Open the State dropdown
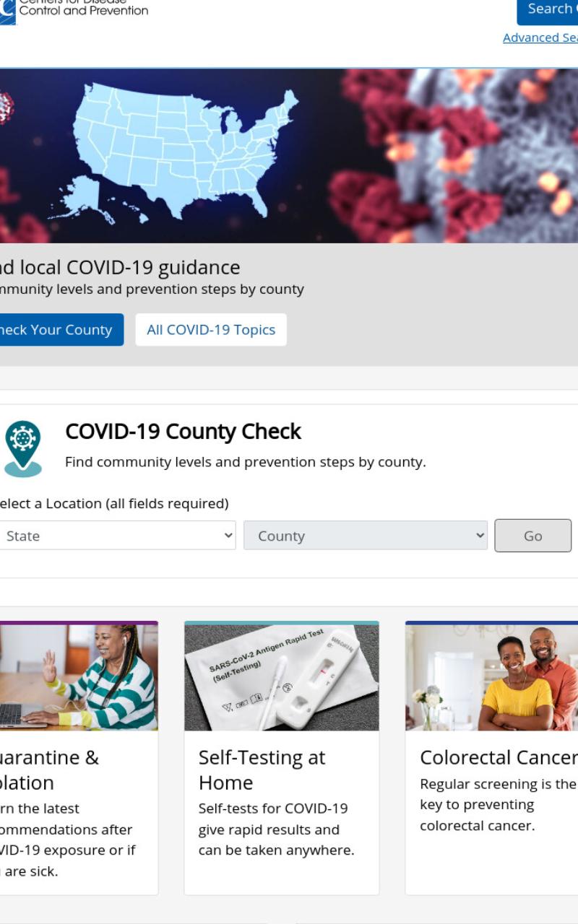 click(117, 536)
